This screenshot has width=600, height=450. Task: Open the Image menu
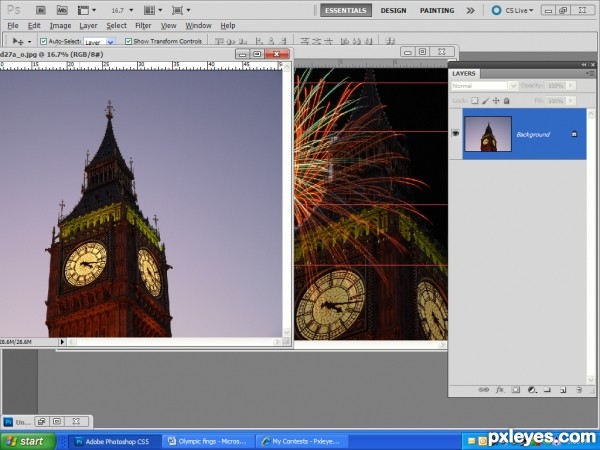tap(60, 26)
